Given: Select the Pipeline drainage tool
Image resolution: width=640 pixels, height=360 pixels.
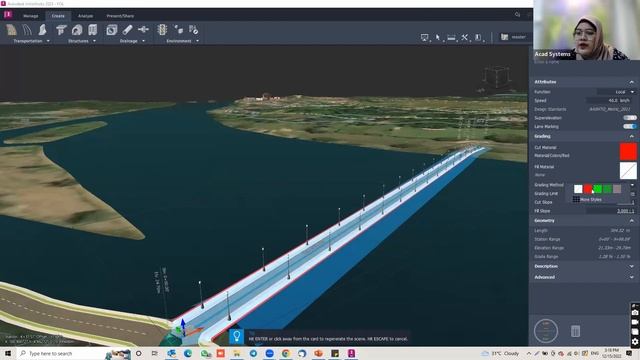Looking at the screenshot, I should (x=127, y=30).
